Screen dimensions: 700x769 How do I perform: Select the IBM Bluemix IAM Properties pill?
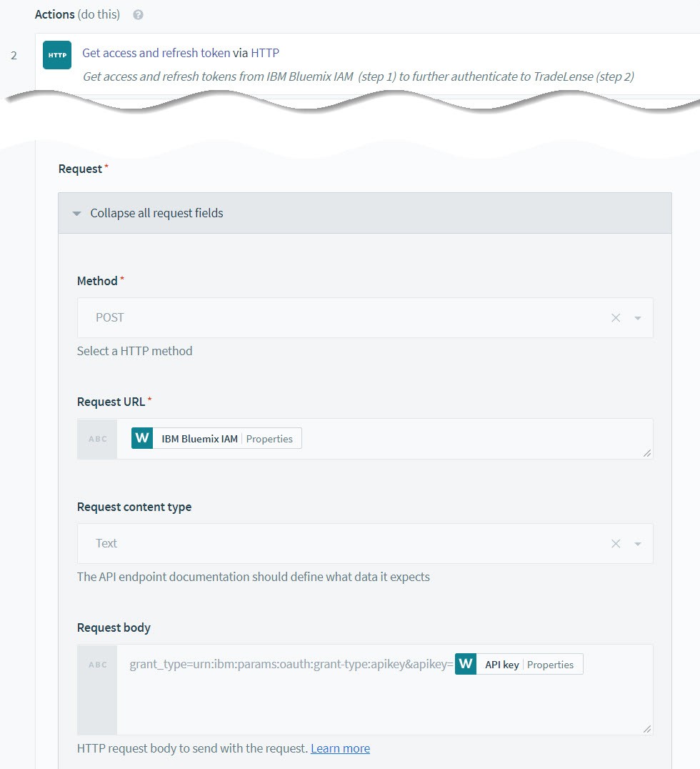pos(216,438)
